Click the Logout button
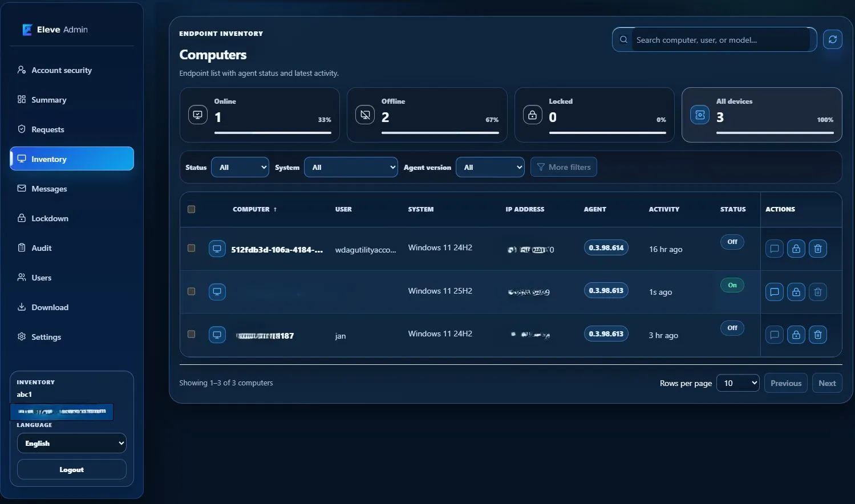 tap(72, 470)
